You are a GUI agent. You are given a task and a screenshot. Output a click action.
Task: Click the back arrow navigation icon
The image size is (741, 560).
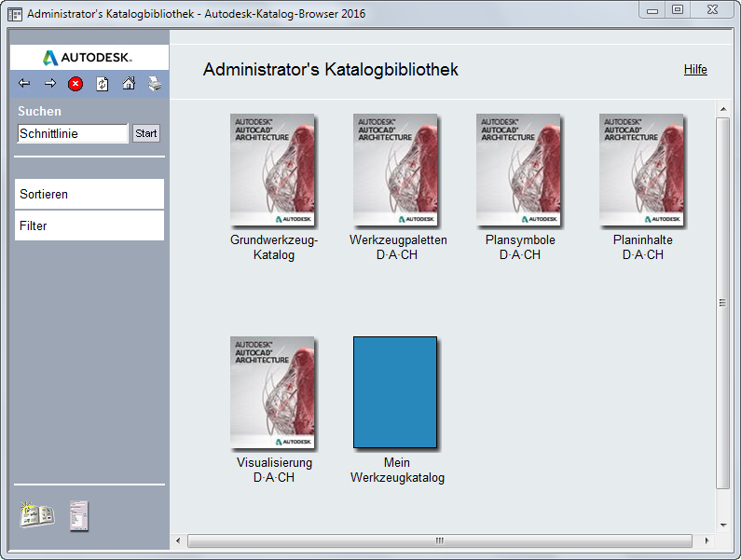coord(24,84)
